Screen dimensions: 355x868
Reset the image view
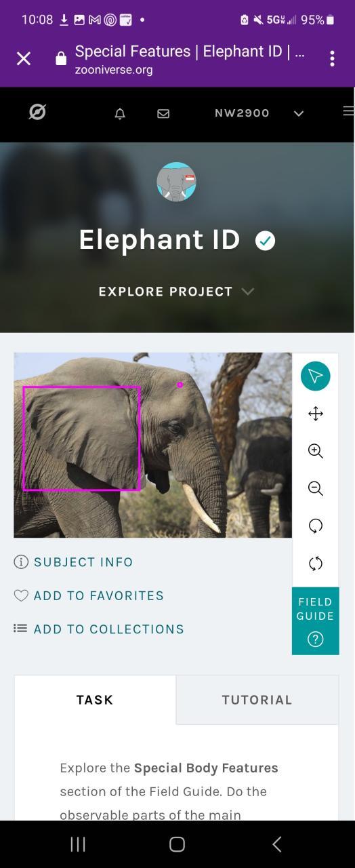[315, 564]
